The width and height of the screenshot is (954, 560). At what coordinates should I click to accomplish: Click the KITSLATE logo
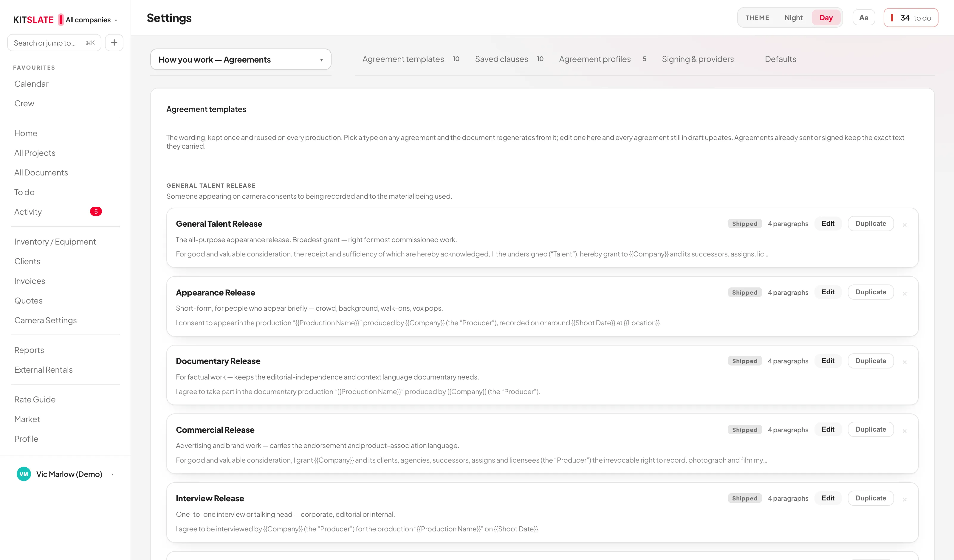(x=33, y=20)
